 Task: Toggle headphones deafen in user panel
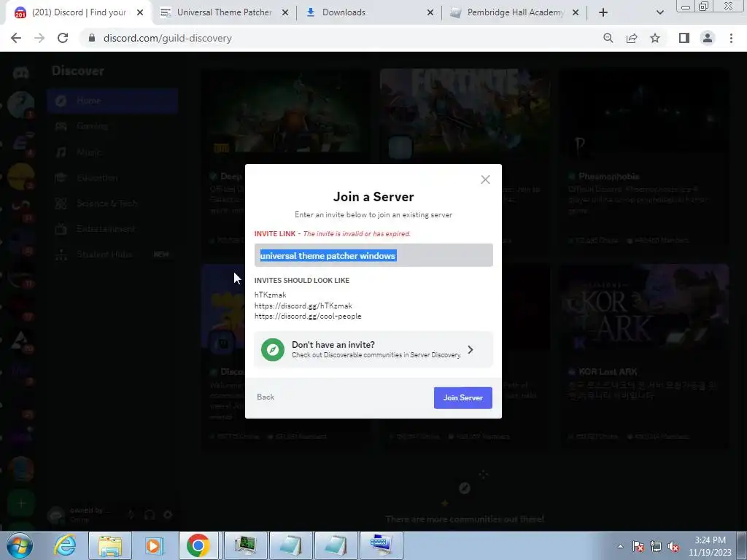pyautogui.click(x=150, y=515)
